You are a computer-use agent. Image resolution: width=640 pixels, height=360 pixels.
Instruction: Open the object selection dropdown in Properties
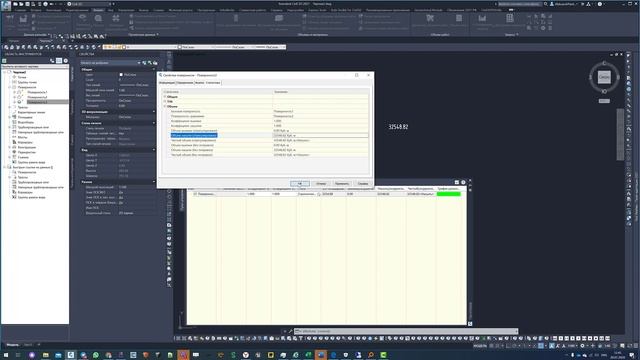(x=139, y=63)
